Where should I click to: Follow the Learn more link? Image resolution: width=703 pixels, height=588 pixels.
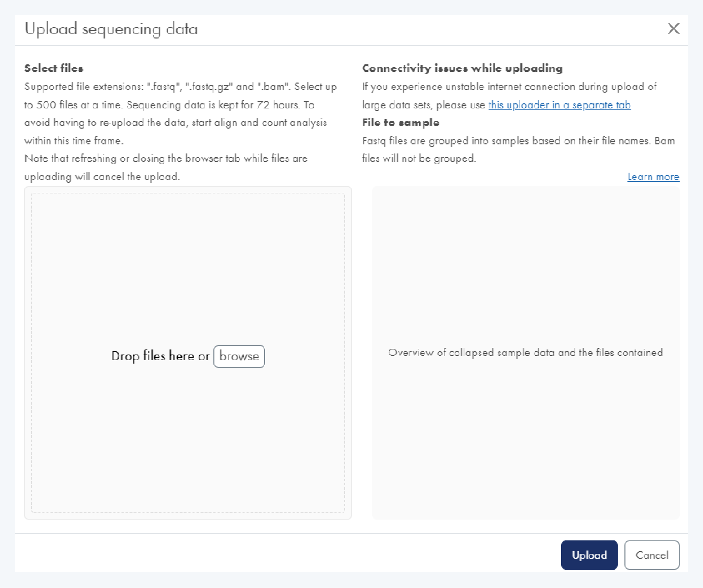[653, 177]
